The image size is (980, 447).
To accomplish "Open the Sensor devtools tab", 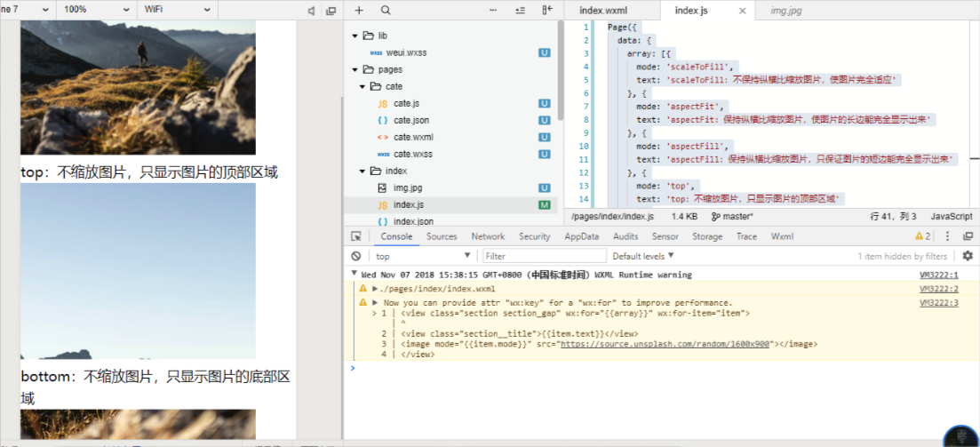I will pyautogui.click(x=665, y=236).
